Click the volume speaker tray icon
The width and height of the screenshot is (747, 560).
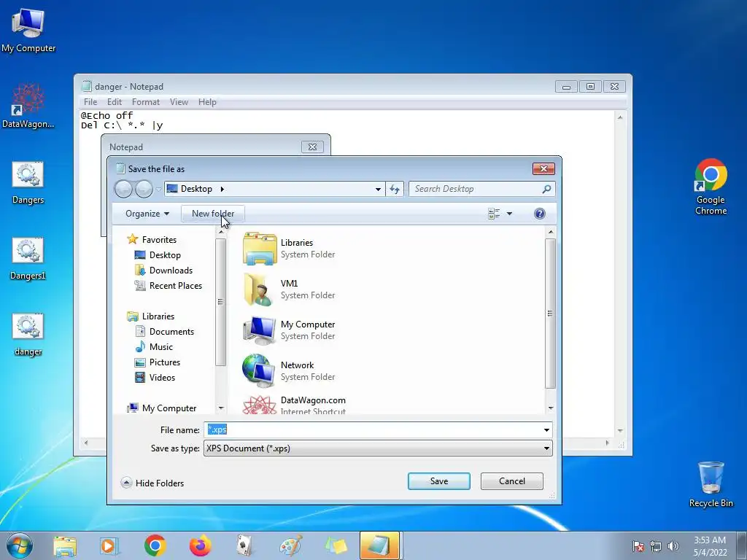673,546
